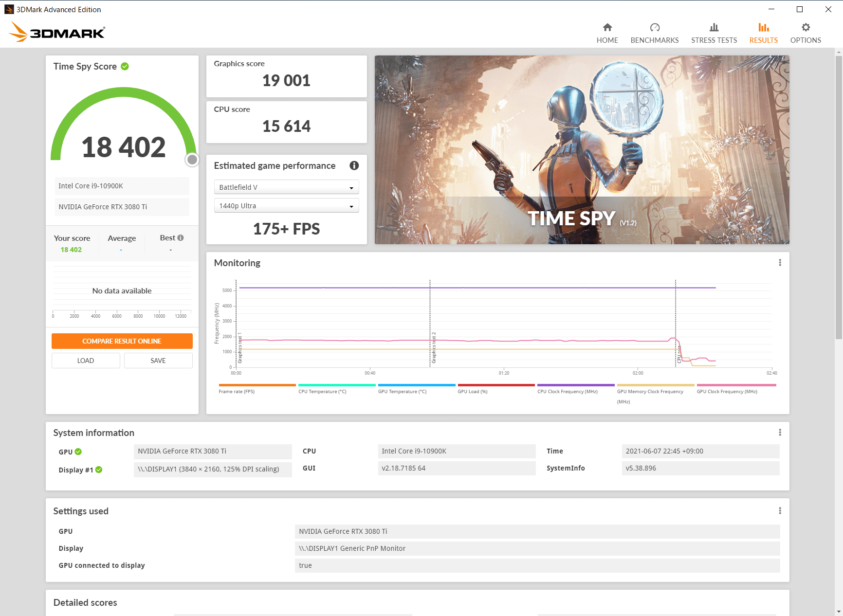Click the 175+ FPS estimate
843x616 pixels.
(x=286, y=229)
